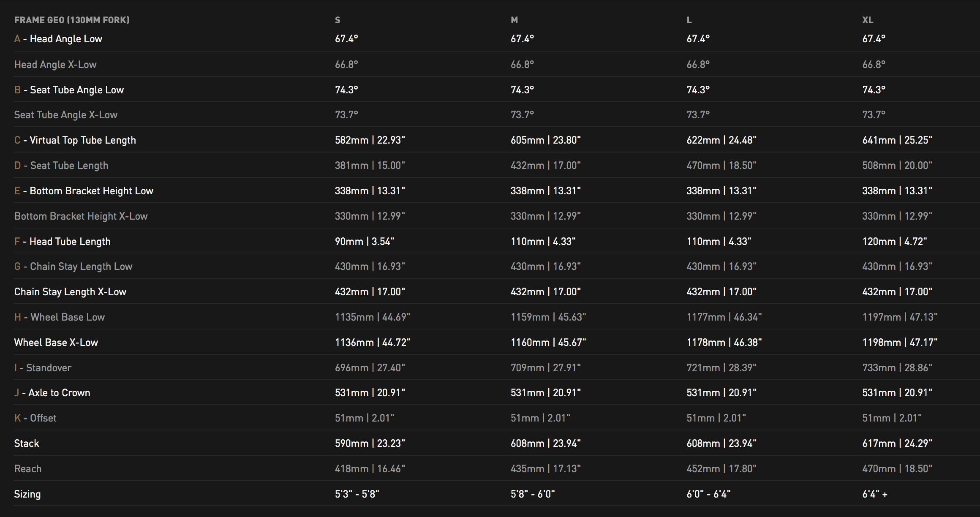Click the Chain Stay Length X-Low label

point(70,292)
